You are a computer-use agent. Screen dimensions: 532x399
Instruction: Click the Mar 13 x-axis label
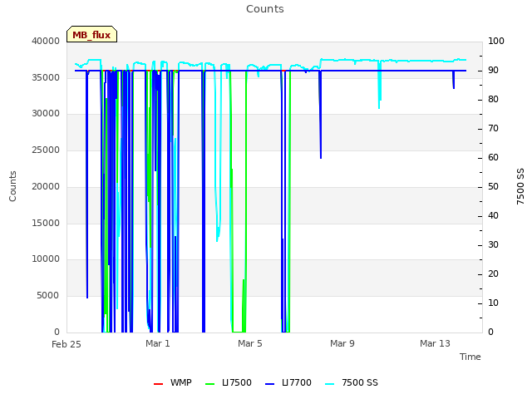pos(435,343)
